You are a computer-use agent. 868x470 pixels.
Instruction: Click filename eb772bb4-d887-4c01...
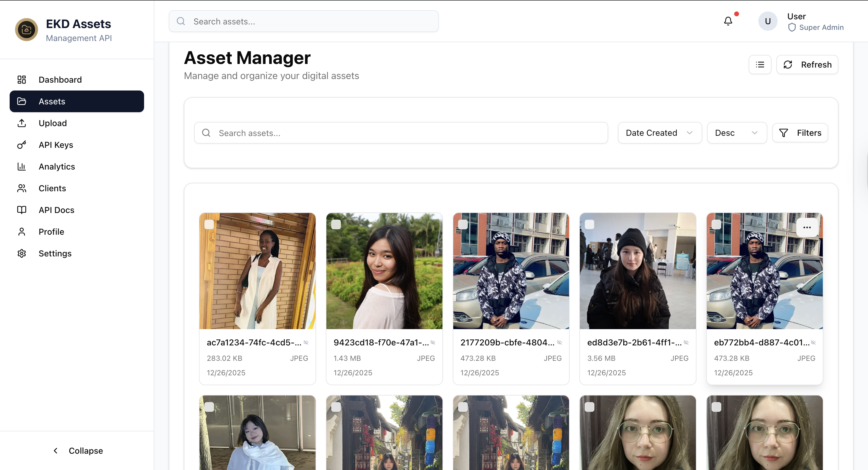[762, 343]
